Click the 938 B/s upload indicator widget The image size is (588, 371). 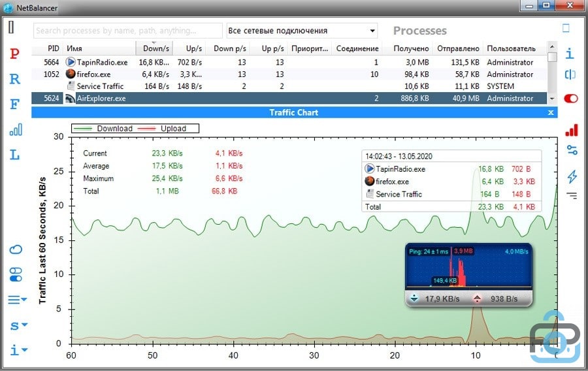point(496,298)
